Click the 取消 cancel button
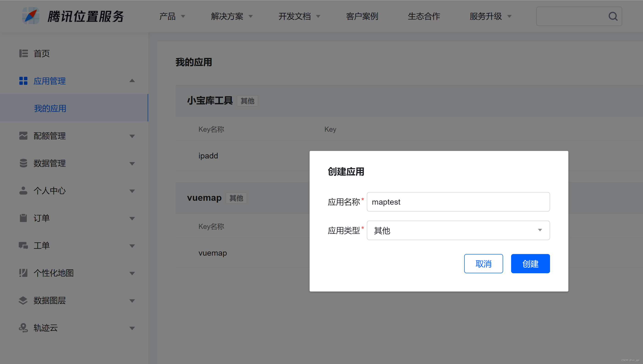643x364 pixels. [483, 263]
